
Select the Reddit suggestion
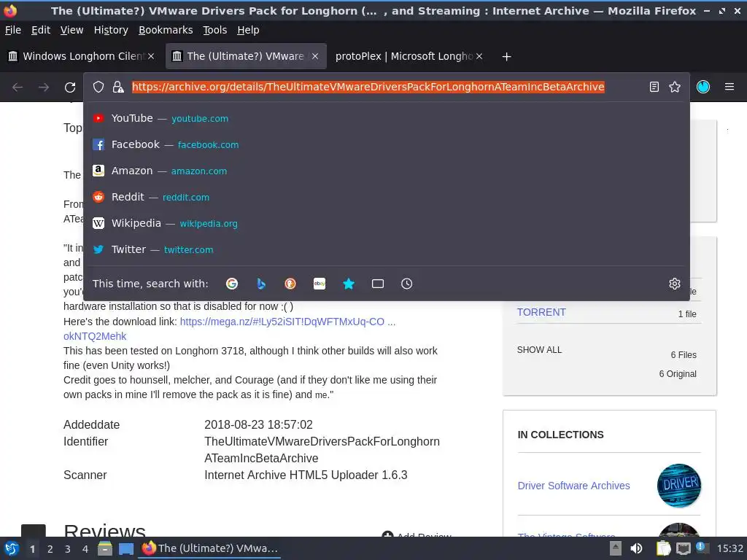tap(387, 197)
